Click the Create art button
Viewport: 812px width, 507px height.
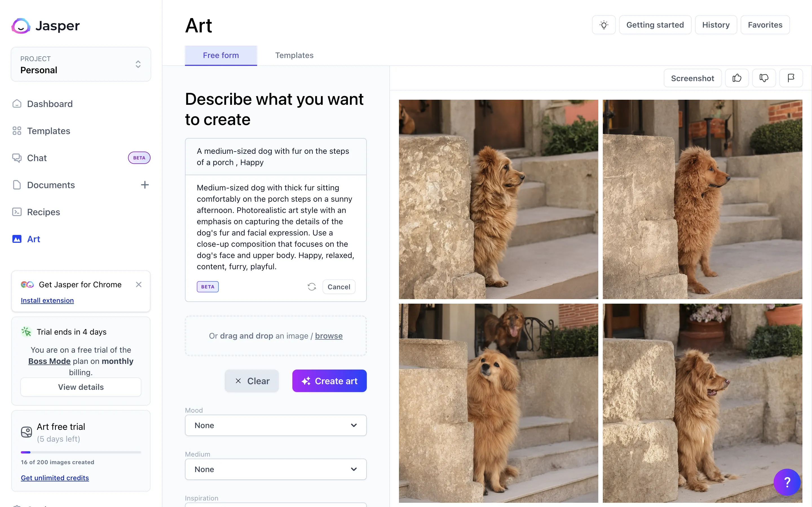tap(329, 381)
